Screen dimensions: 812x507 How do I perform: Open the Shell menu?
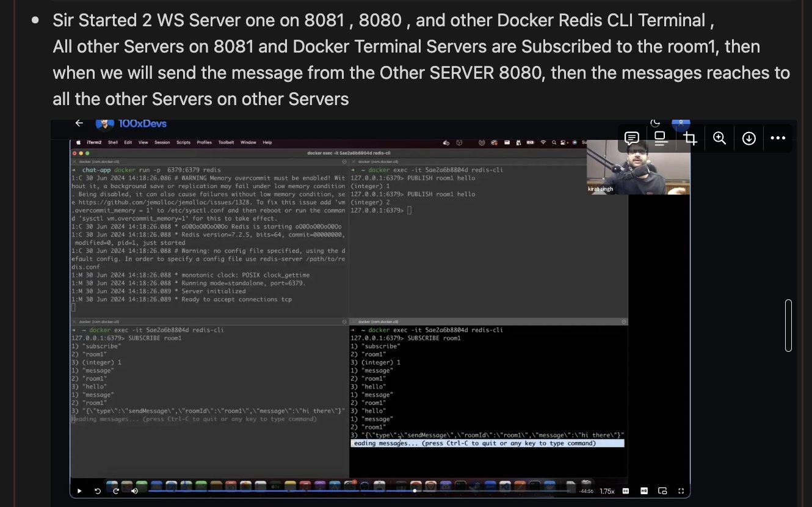pyautogui.click(x=113, y=142)
